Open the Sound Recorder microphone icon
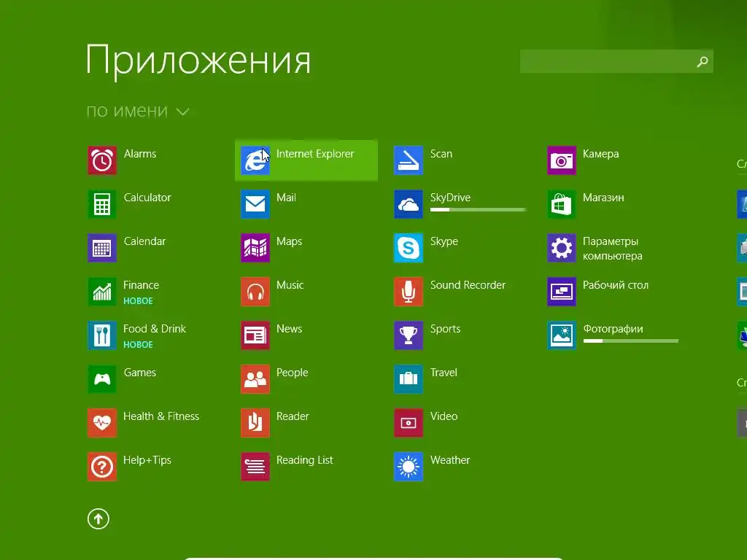The image size is (747, 560). 409,292
